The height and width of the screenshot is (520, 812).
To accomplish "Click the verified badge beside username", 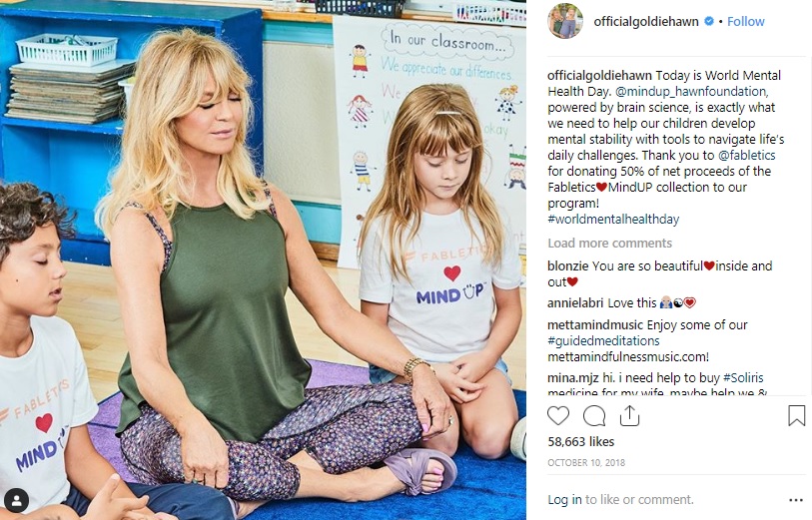I will pyautogui.click(x=709, y=21).
